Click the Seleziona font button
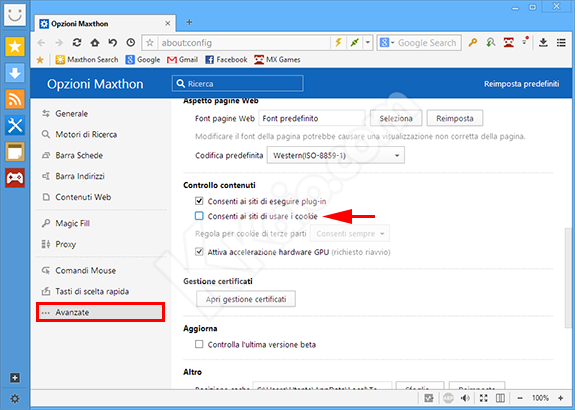The height and width of the screenshot is (410, 575). click(x=396, y=118)
